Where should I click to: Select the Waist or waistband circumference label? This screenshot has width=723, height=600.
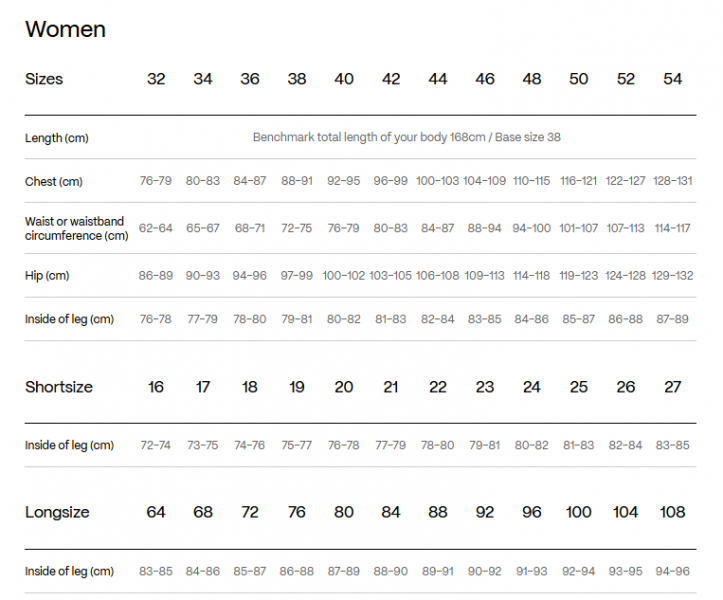pyautogui.click(x=76, y=228)
